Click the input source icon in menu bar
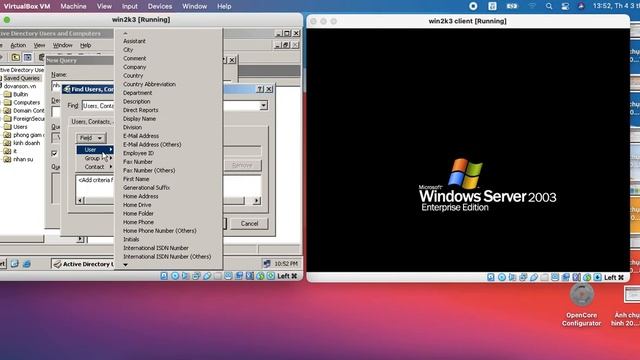The image size is (640, 360). 492,6
